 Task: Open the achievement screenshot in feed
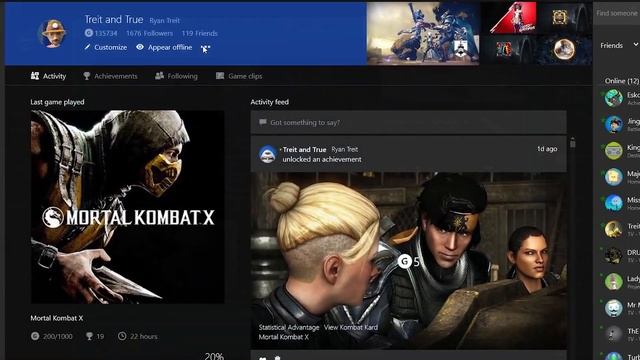409,260
